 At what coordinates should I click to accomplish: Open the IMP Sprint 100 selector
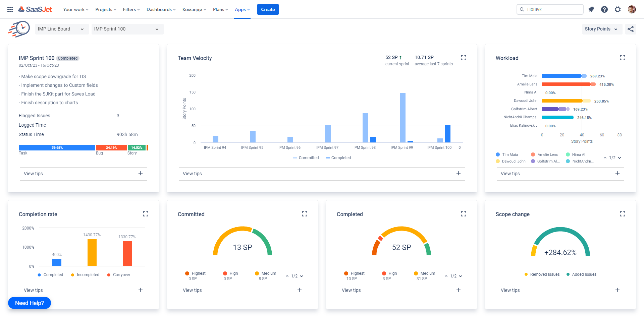pos(127,29)
